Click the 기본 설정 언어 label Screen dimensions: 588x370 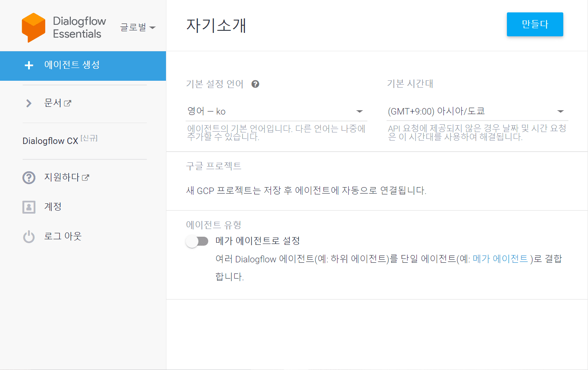point(215,84)
